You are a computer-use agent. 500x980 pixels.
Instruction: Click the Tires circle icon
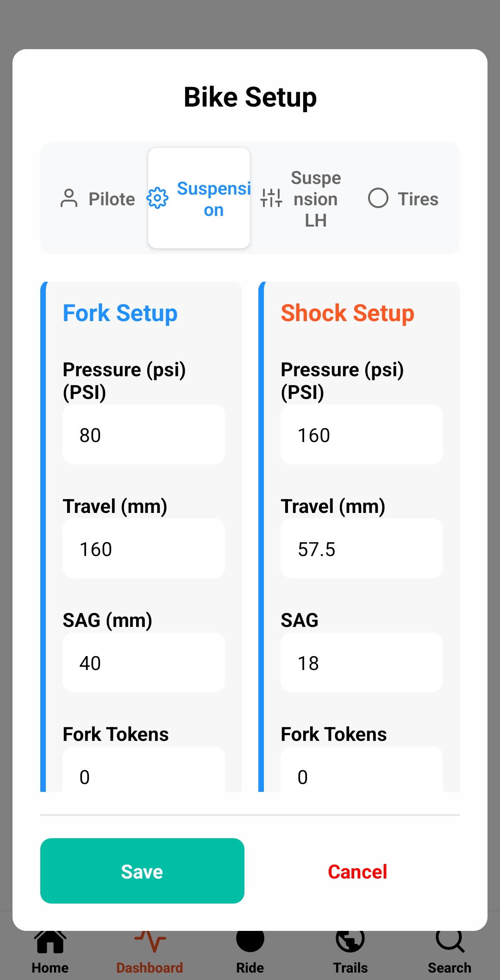pyautogui.click(x=378, y=198)
